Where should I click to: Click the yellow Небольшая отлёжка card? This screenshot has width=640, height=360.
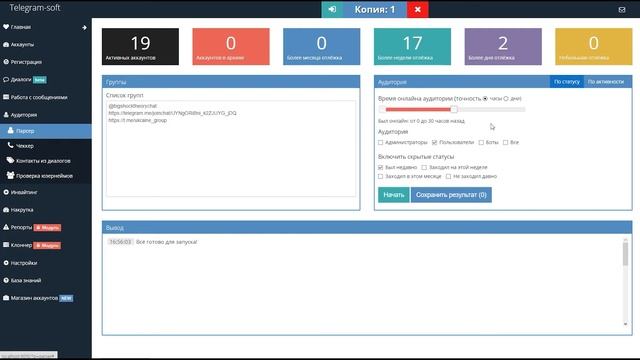click(x=593, y=47)
